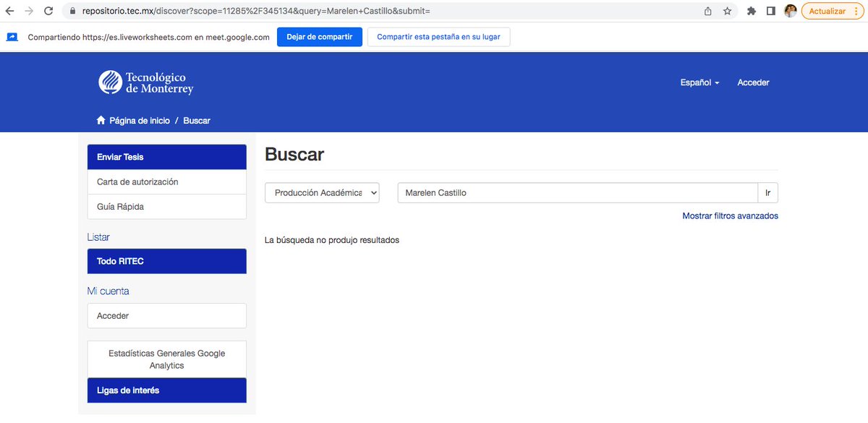Viewport: 868px width, 423px height.
Task: Focus the Marelen Castillo search field
Action: pyautogui.click(x=577, y=193)
